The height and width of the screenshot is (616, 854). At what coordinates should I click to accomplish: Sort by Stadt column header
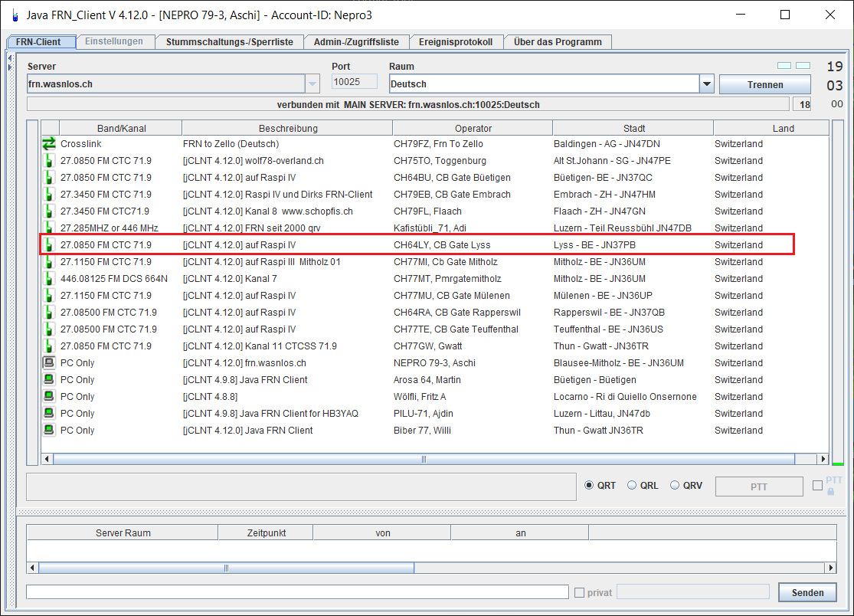tap(633, 129)
